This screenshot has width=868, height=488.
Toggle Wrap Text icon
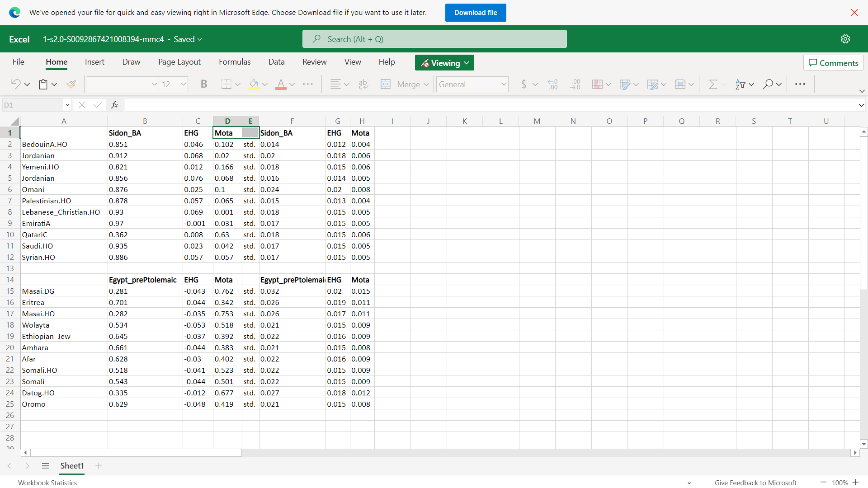(x=363, y=84)
